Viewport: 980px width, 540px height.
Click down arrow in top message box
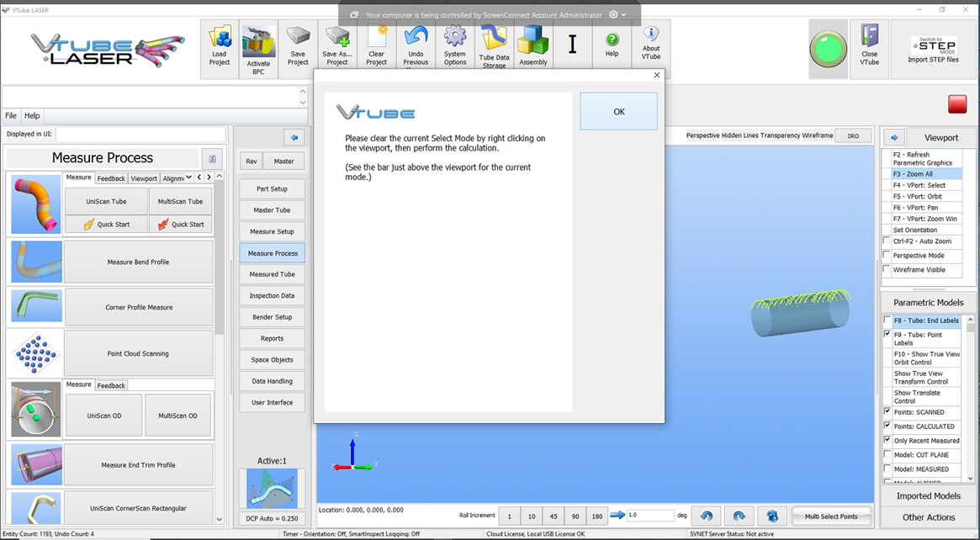tap(303, 102)
